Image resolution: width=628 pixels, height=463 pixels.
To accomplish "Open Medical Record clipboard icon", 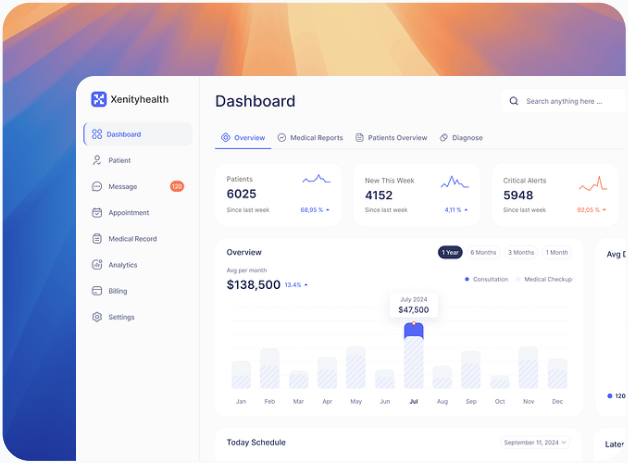I will tap(97, 239).
